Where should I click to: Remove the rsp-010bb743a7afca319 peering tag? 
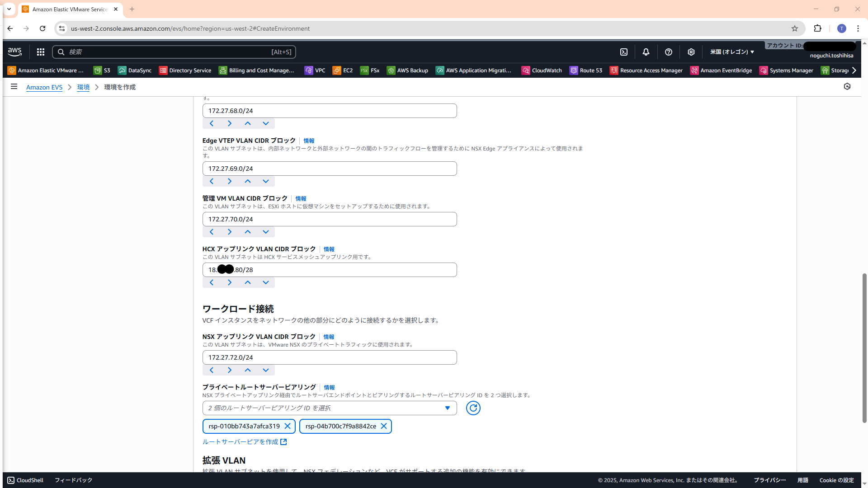[288, 426]
